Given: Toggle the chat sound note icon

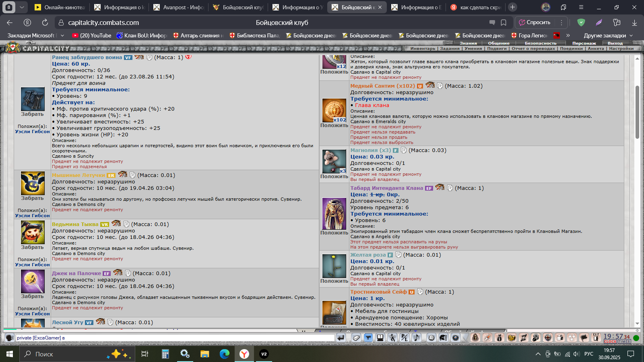Looking at the screenshot, I should 417,338.
